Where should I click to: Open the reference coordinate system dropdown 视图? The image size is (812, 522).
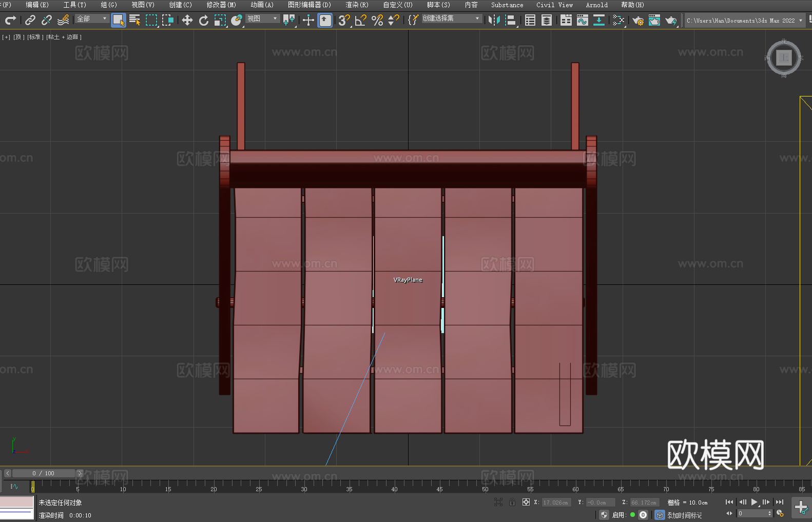[262, 18]
